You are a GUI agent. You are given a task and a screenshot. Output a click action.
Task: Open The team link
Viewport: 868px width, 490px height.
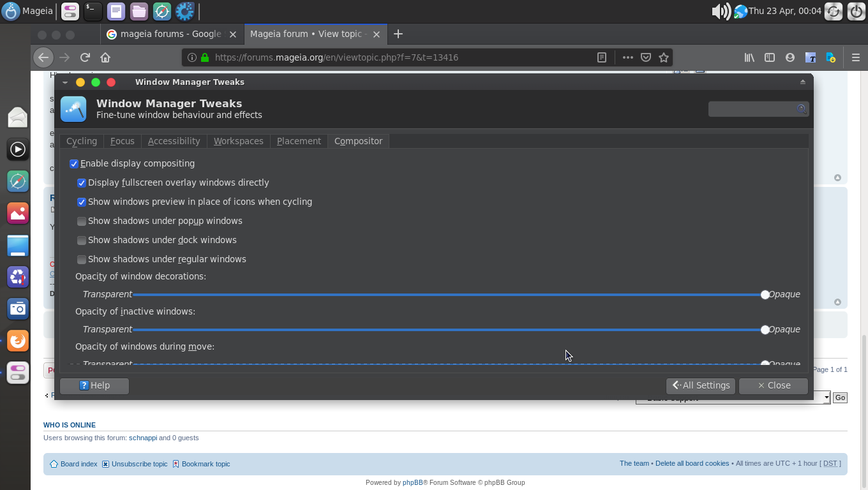coord(634,463)
